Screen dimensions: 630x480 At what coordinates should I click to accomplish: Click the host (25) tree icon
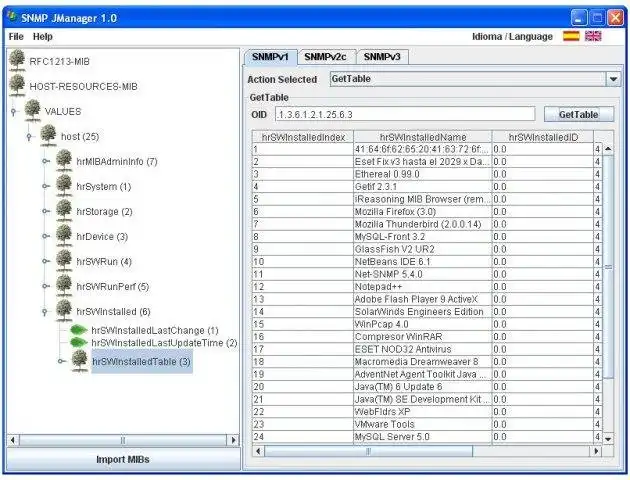tap(48, 136)
